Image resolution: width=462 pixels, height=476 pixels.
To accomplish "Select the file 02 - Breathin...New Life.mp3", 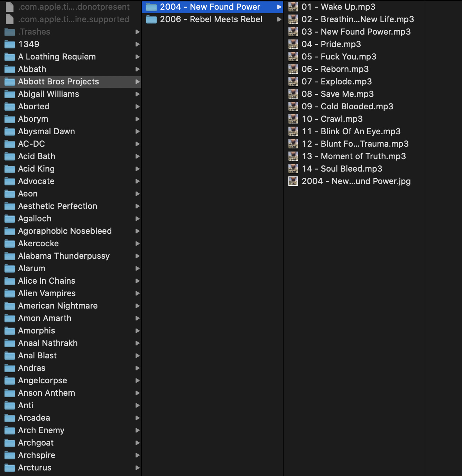I will pyautogui.click(x=354, y=19).
